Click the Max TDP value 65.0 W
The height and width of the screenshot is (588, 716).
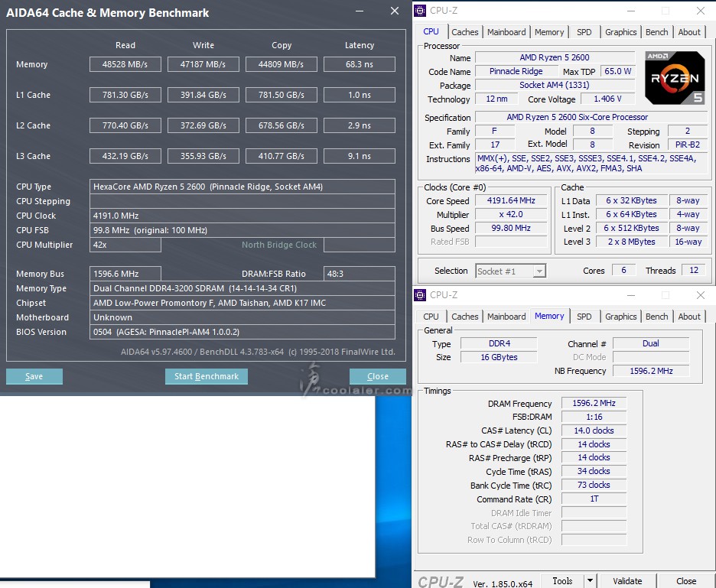618,71
